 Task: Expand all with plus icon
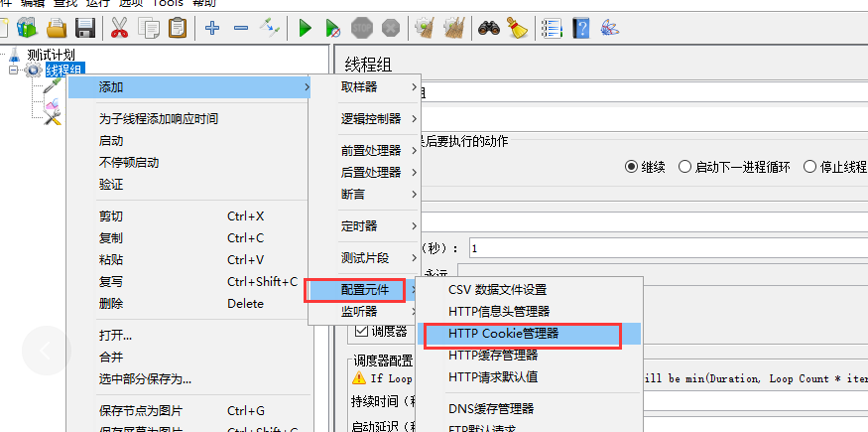[x=212, y=27]
